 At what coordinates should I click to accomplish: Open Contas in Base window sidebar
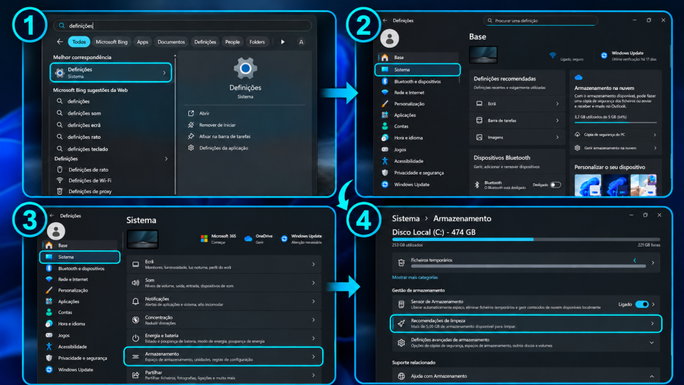(401, 126)
